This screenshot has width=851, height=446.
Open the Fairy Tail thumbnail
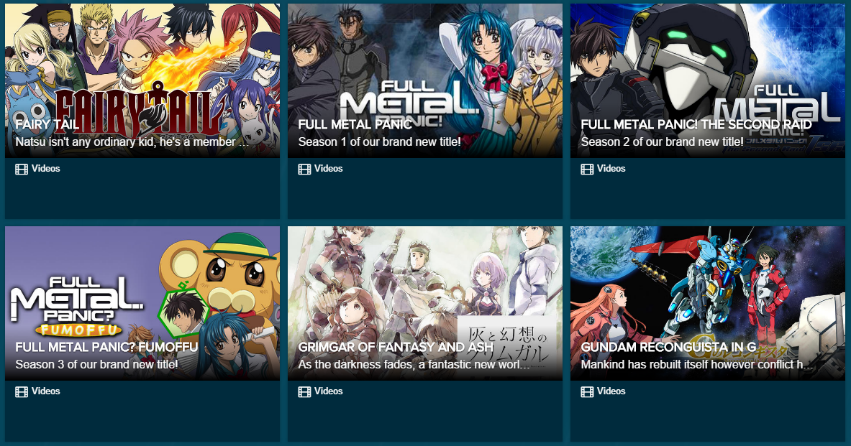[x=143, y=80]
